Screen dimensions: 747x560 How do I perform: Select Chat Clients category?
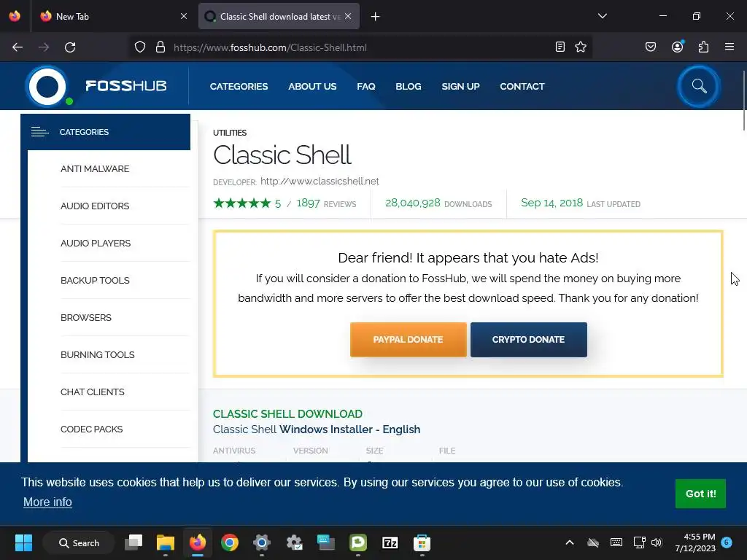point(93,392)
